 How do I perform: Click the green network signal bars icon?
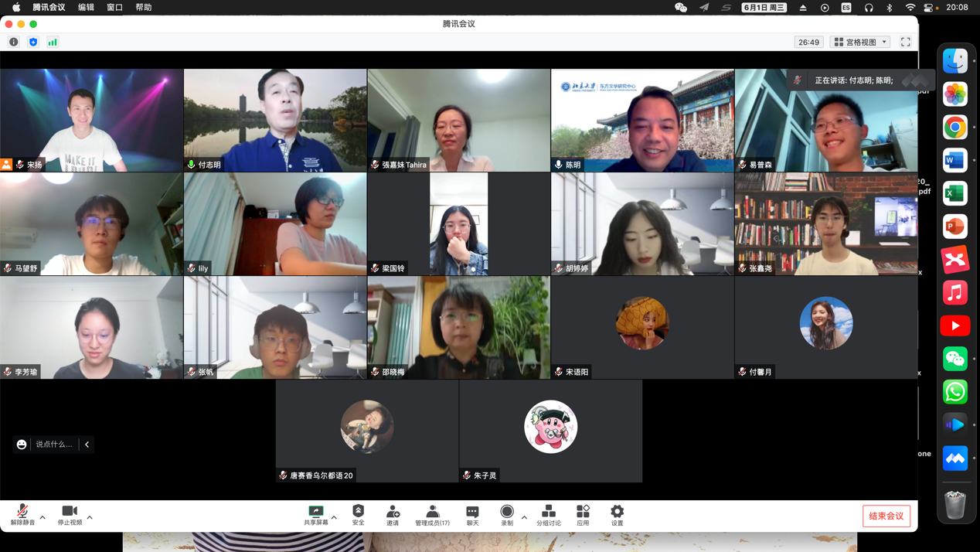pyautogui.click(x=53, y=43)
